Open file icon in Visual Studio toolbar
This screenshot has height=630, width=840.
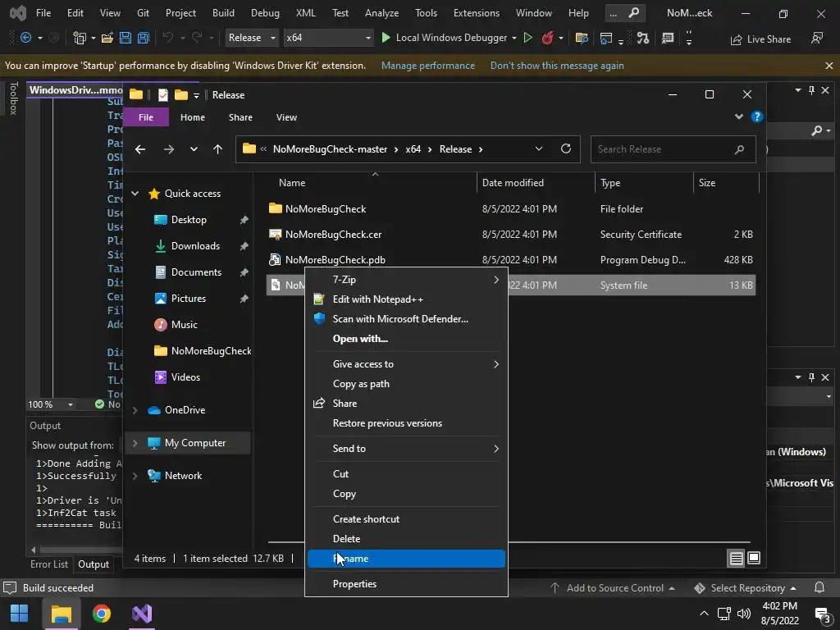click(x=107, y=38)
